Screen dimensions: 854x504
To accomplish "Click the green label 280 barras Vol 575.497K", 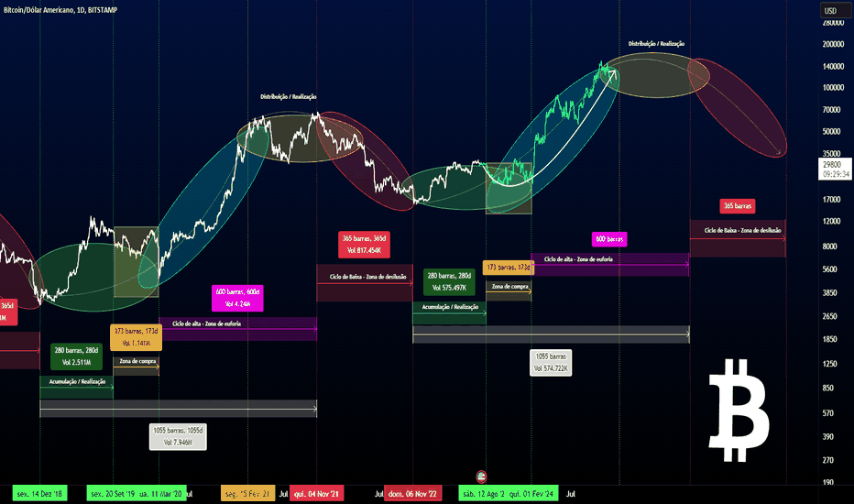I will [449, 281].
